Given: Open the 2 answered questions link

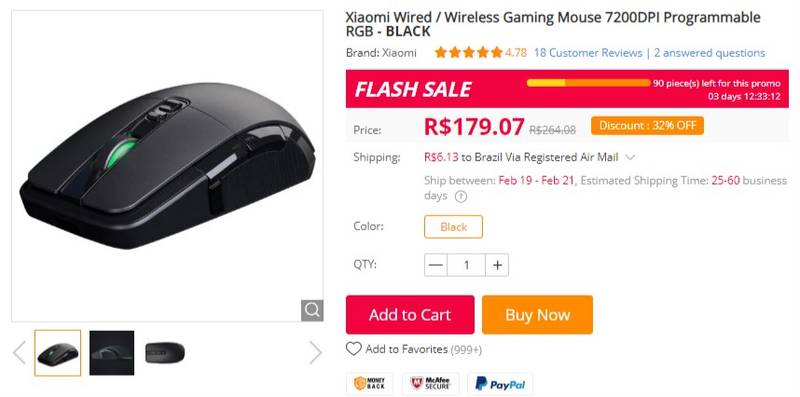Looking at the screenshot, I should (x=709, y=53).
